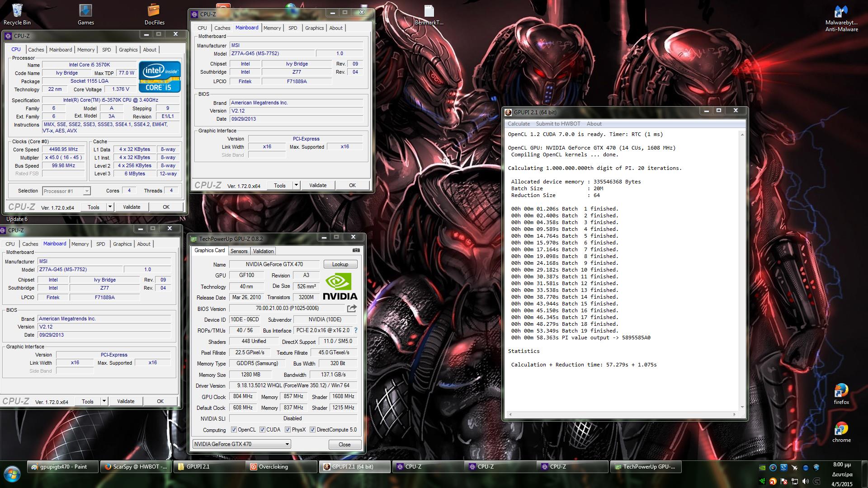Switch to the Sensors tab in GPU-Z
This screenshot has height=488, width=868.
239,251
